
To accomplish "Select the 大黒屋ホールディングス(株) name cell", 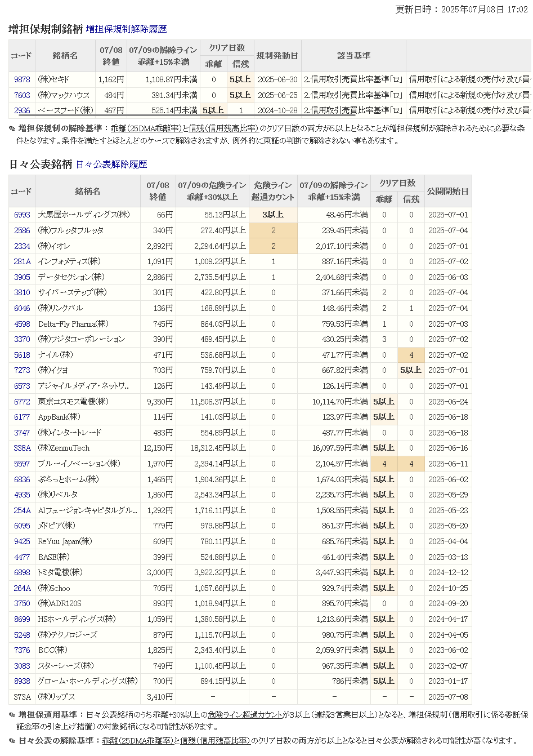I will (x=87, y=215).
